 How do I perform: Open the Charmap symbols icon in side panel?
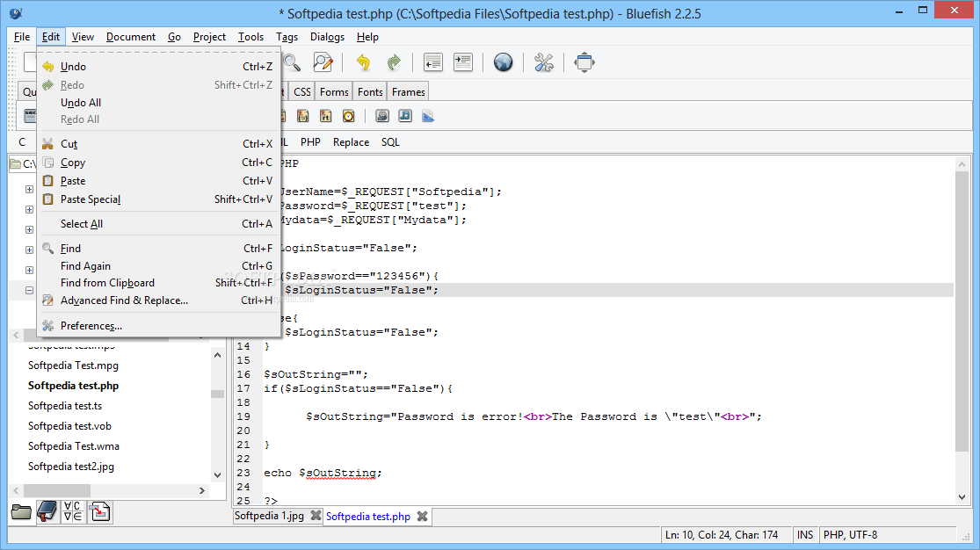point(73,512)
